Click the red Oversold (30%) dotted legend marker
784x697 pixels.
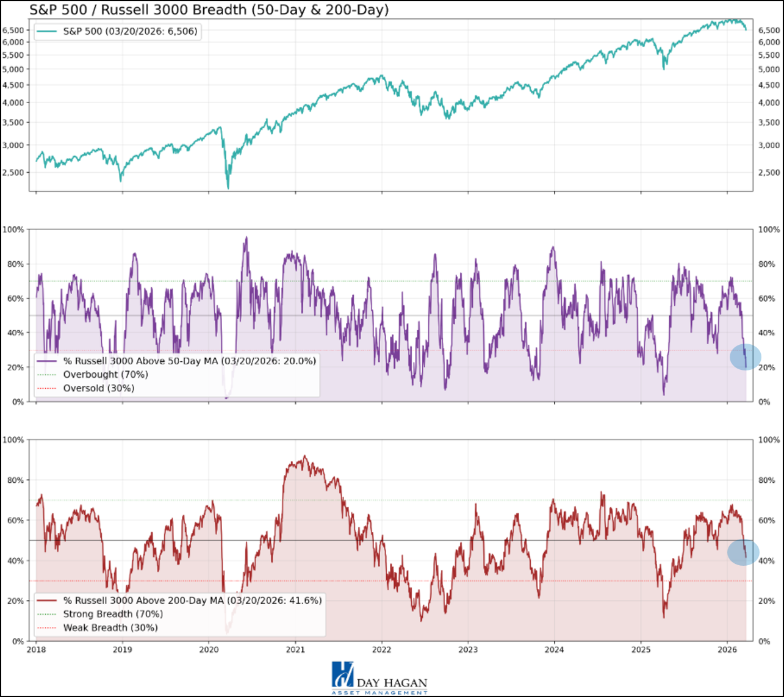pyautogui.click(x=48, y=388)
